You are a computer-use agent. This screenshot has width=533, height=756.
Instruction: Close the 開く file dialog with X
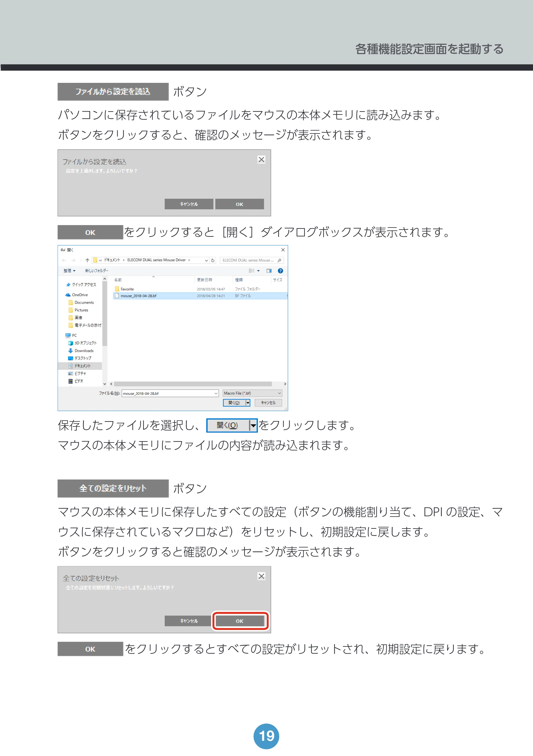tap(283, 250)
